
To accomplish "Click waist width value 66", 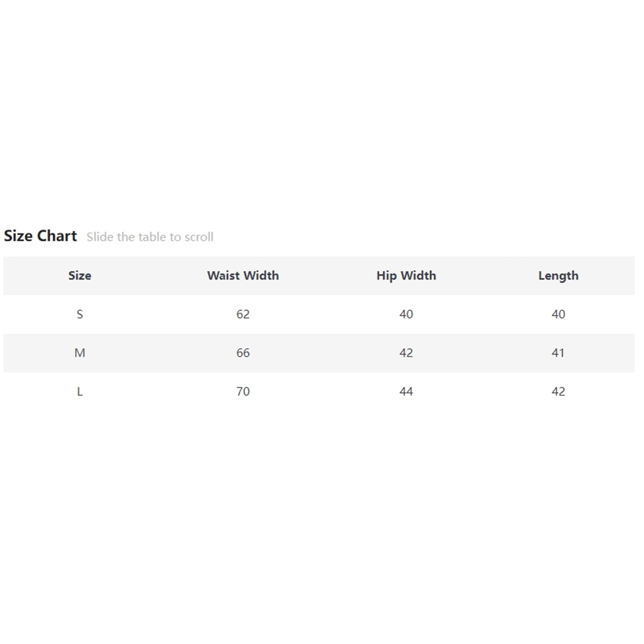I will click(243, 353).
